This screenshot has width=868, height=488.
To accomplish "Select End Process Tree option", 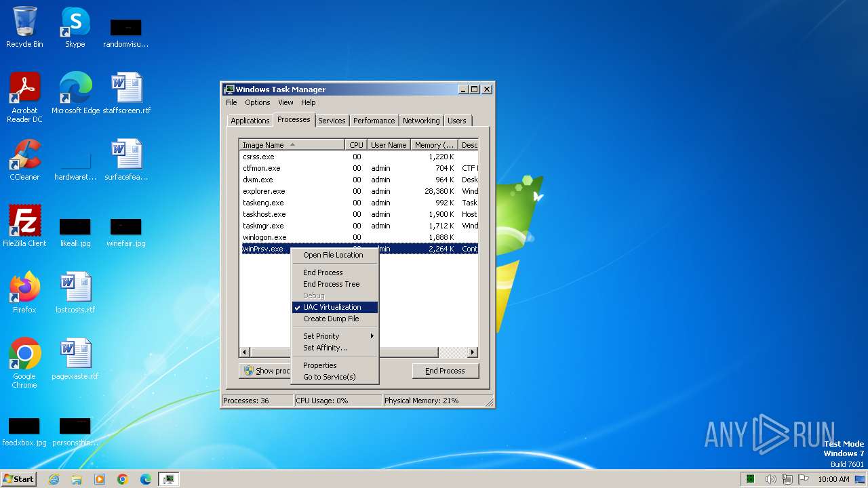I will pos(334,284).
